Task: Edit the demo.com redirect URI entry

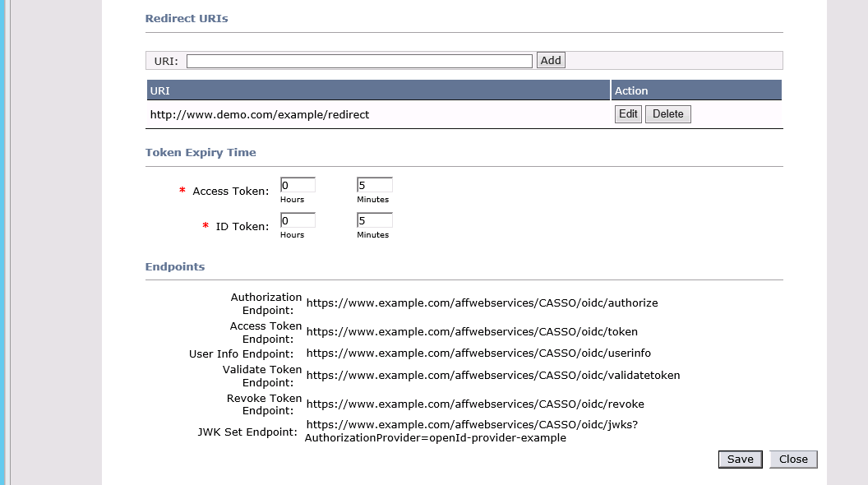Action: click(628, 113)
